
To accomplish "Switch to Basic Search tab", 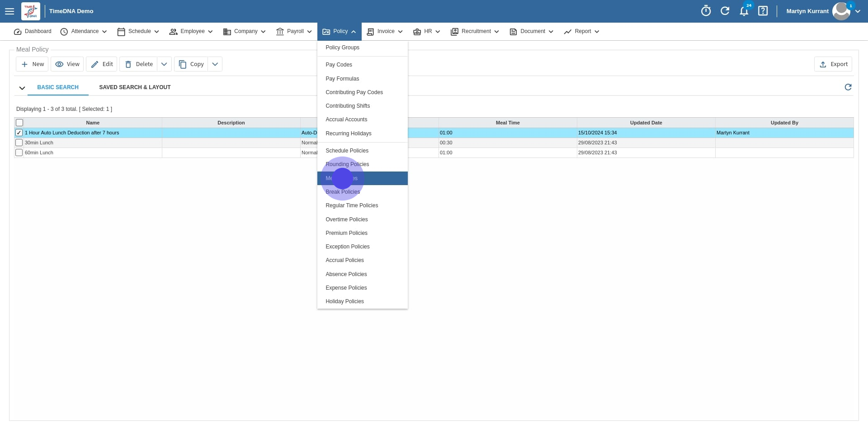I will (58, 87).
